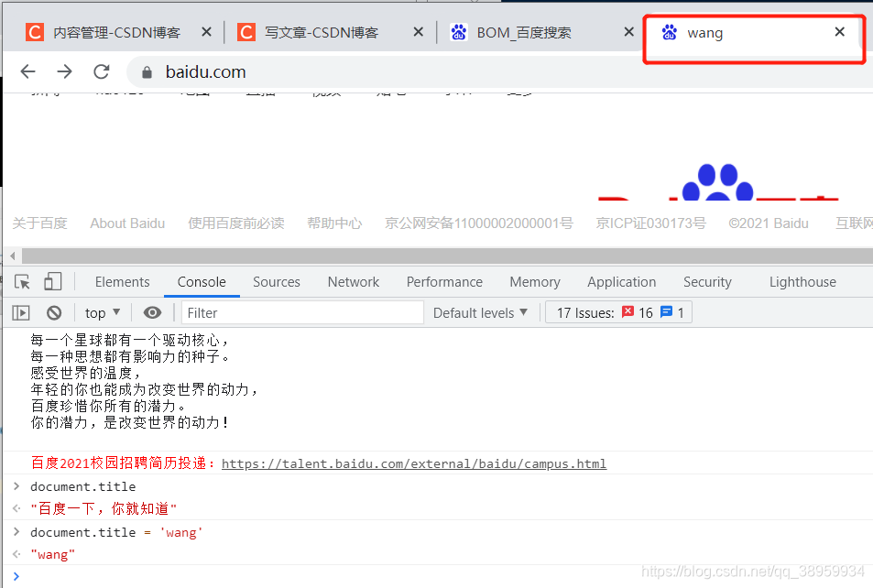Click the Baidu logo on the page

coord(718,181)
